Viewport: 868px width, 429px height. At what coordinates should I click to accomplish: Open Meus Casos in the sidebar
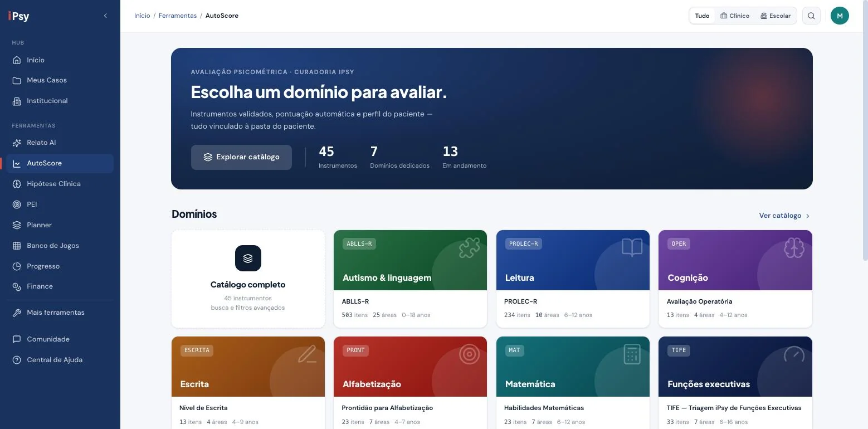(60, 80)
